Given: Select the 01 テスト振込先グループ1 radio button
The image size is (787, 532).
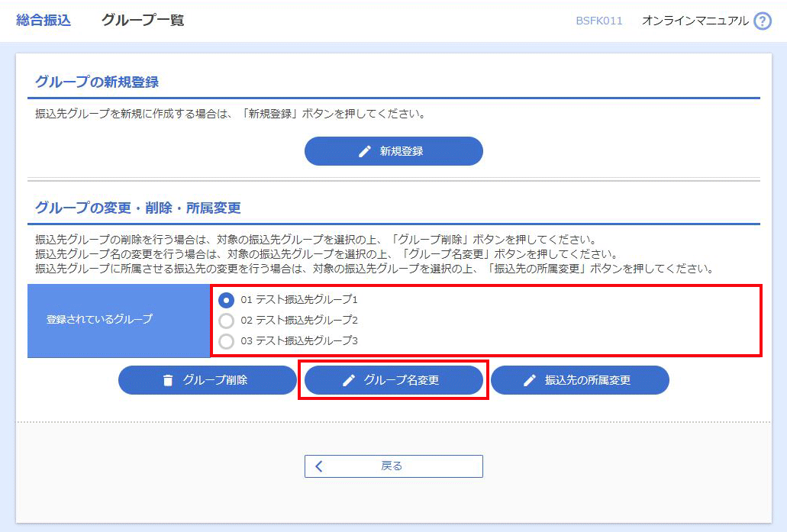Looking at the screenshot, I should (x=227, y=300).
